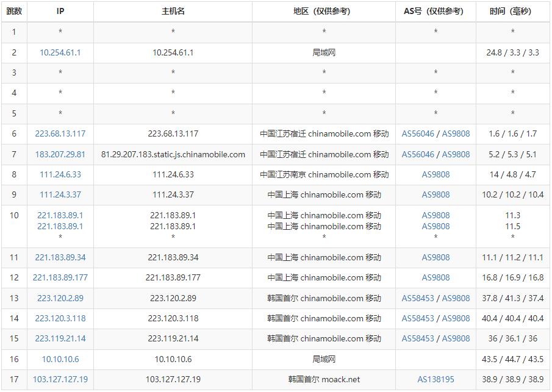Select time 36 / 36.1 / 36
Screen dimensions: 552x392
coord(512,338)
